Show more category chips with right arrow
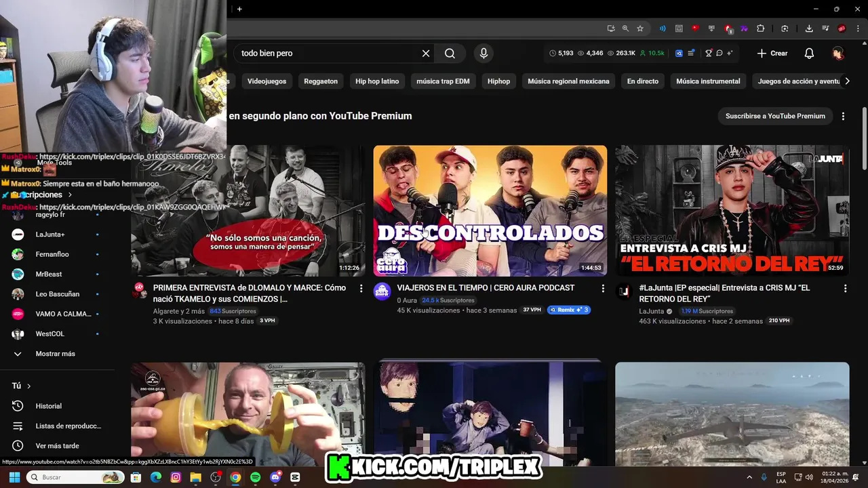Screen dimensions: 868x488 click(x=847, y=81)
